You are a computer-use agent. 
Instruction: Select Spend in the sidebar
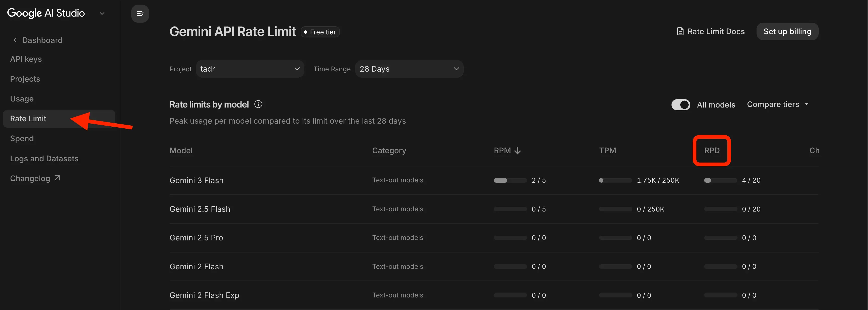[22, 139]
